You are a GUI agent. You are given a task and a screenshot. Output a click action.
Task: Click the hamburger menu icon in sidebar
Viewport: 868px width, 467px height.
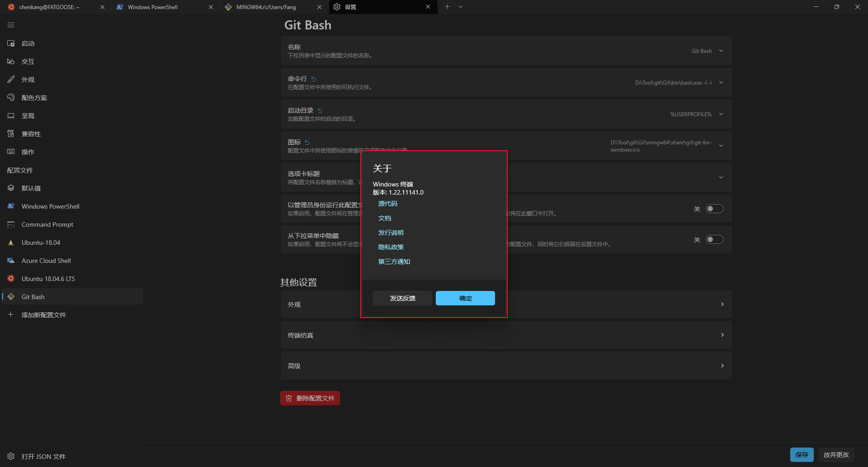coord(11,25)
